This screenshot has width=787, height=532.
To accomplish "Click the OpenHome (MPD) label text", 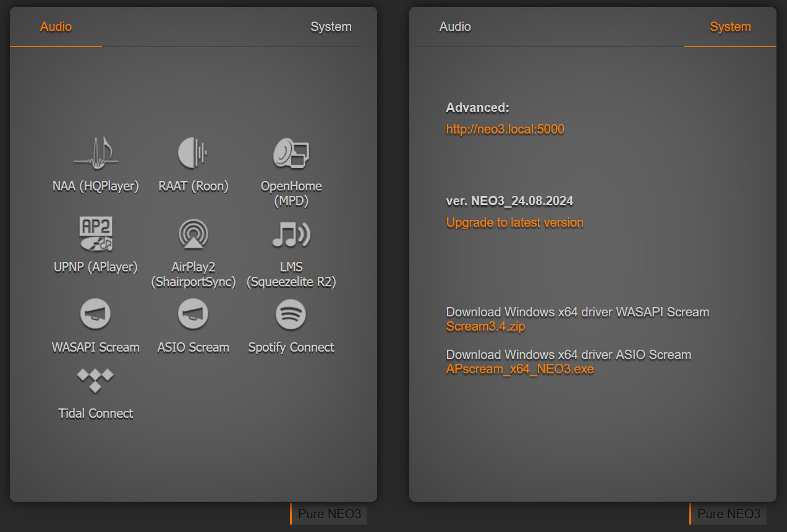I will (291, 193).
